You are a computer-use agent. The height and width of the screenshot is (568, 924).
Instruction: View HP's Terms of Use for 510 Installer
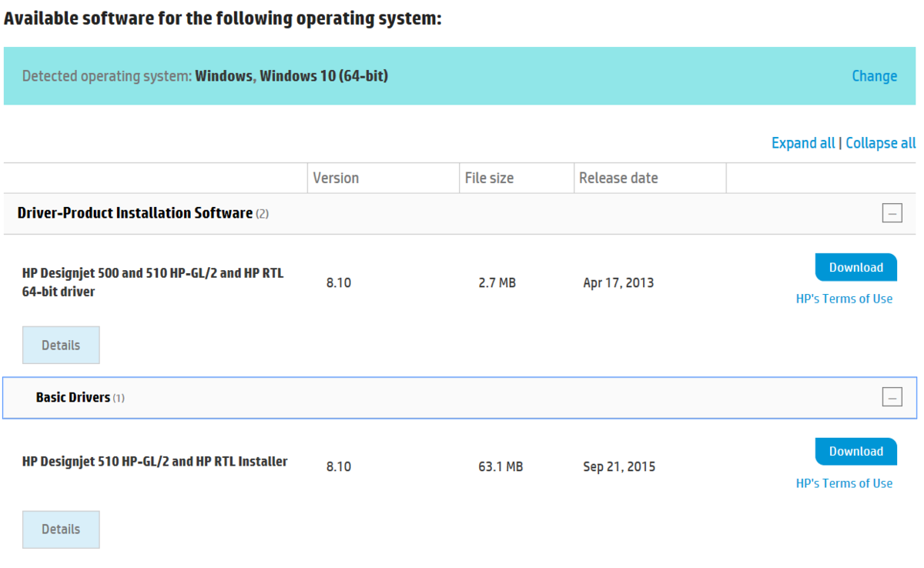click(x=844, y=483)
